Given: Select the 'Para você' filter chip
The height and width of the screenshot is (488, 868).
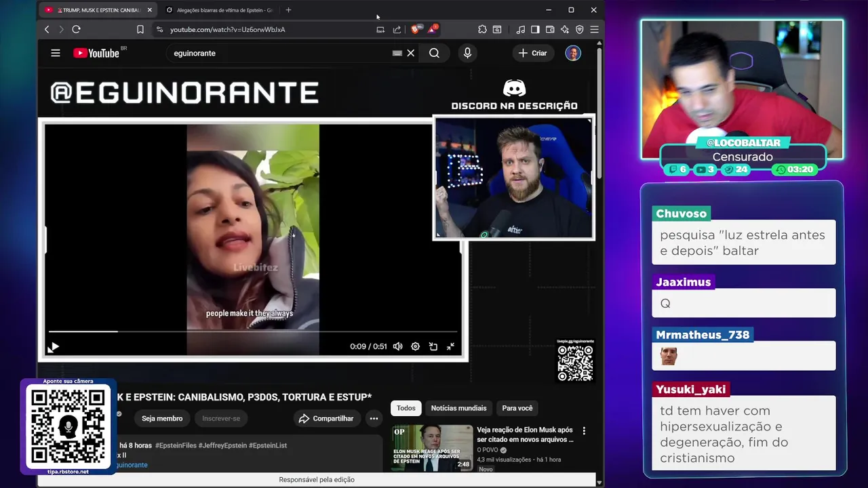Looking at the screenshot, I should (517, 408).
